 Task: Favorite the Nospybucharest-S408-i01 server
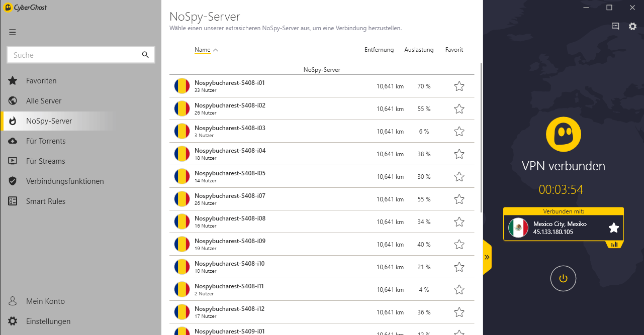coord(459,86)
